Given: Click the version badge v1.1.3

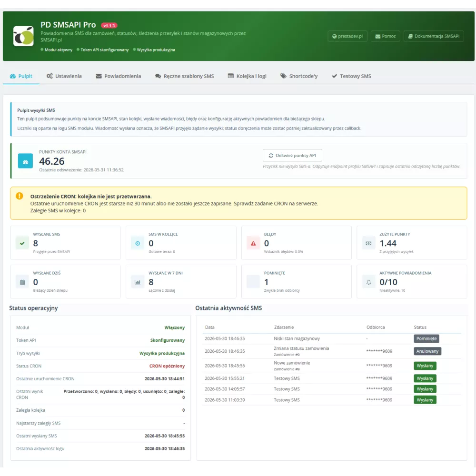Looking at the screenshot, I should click(x=109, y=26).
